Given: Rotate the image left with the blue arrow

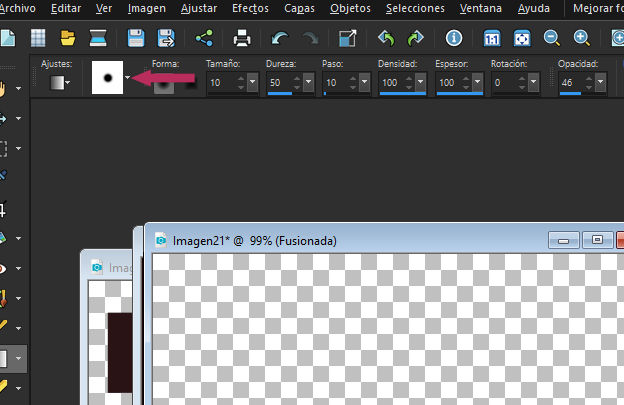Looking at the screenshot, I should 386,38.
